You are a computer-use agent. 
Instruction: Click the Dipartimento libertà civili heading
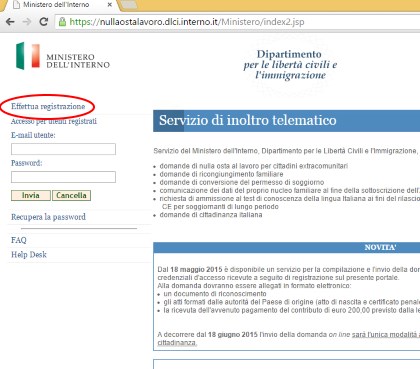point(290,65)
